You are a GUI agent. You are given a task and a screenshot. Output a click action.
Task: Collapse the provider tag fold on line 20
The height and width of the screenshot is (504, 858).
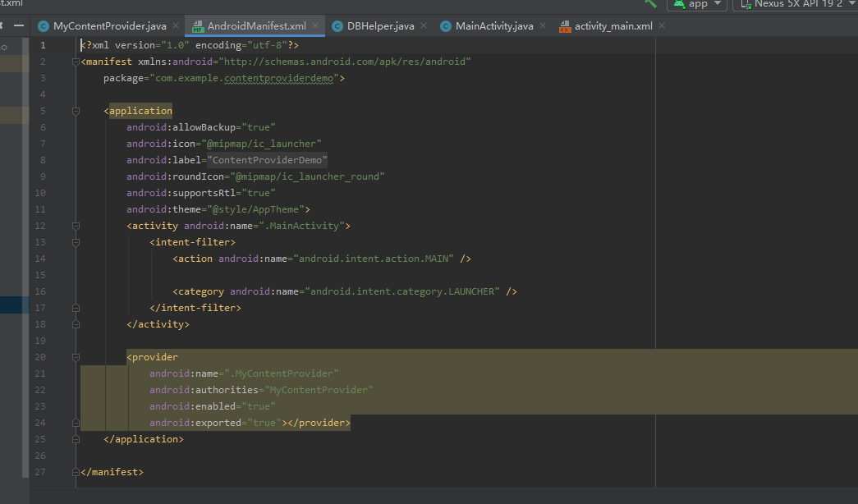pyautogui.click(x=76, y=357)
